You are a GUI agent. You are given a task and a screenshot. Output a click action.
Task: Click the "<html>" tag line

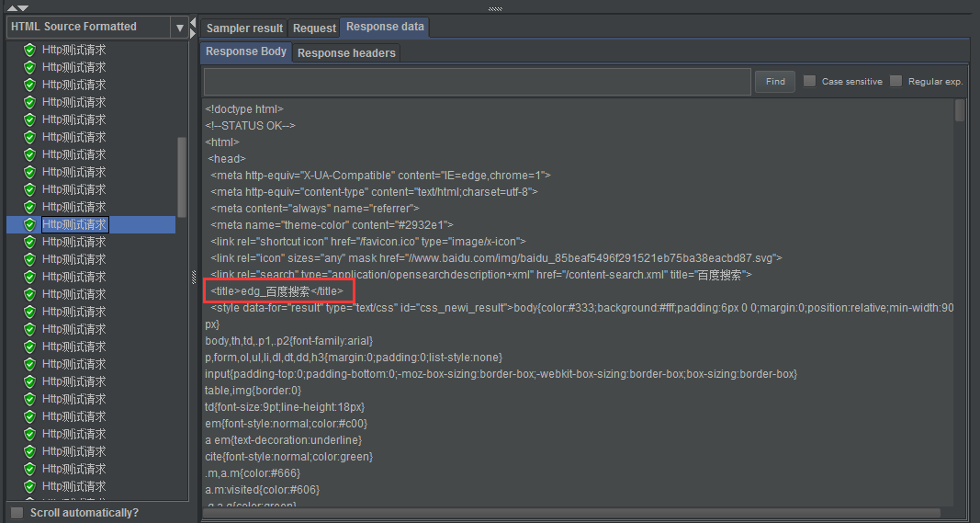222,142
